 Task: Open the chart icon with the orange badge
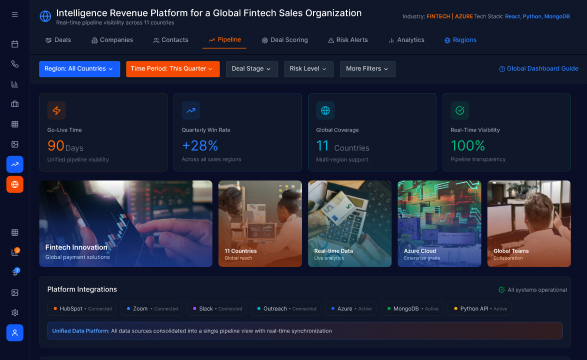15,253
